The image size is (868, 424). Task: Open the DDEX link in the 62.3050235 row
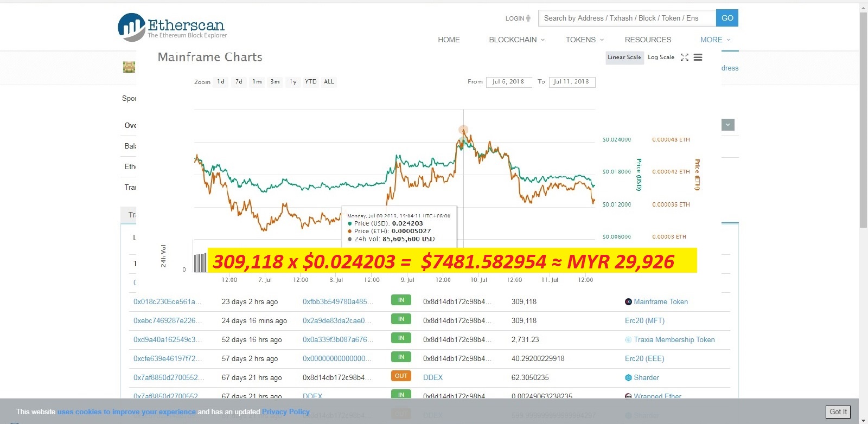tap(433, 378)
